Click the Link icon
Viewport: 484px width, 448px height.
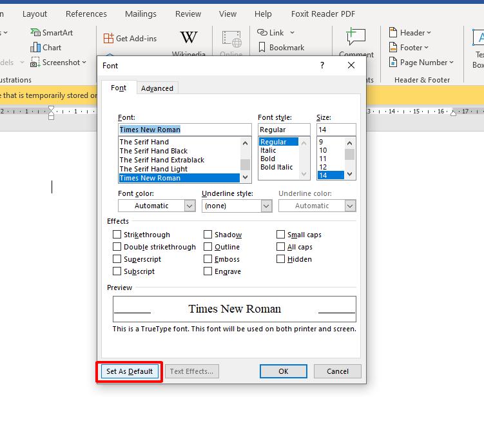(262, 33)
